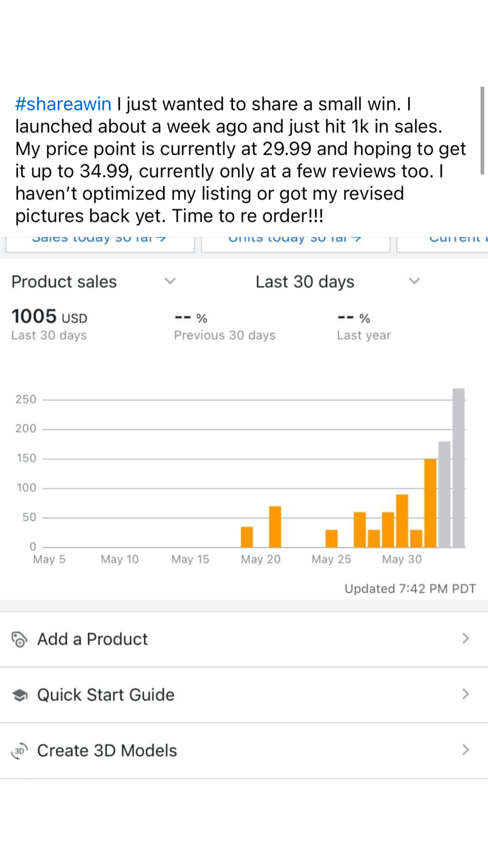Open the Quick Start Guide chevron arrow

(x=466, y=694)
